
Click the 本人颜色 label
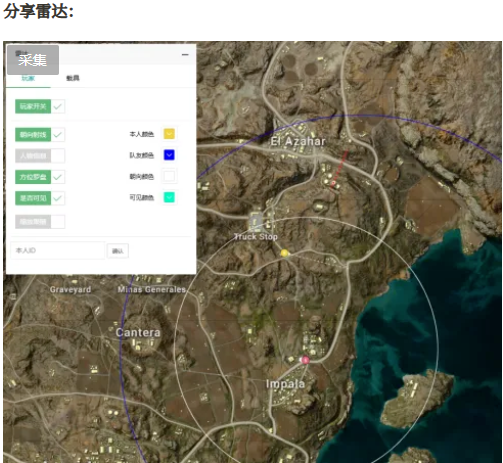(142, 134)
